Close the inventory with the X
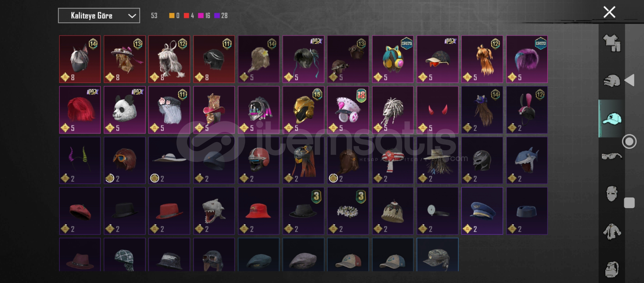The height and width of the screenshot is (283, 644). pos(609,12)
